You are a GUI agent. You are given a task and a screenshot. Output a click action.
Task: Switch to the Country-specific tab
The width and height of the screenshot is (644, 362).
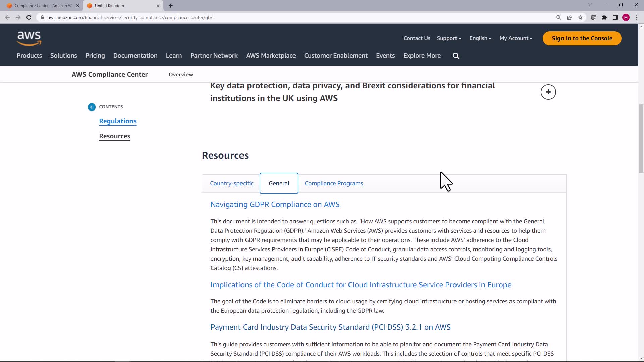231,183
